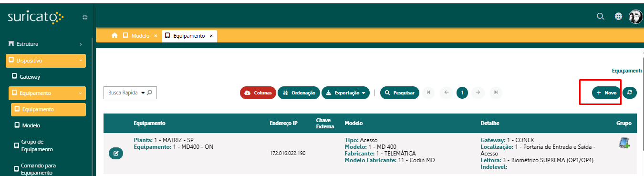The height and width of the screenshot is (176, 644).
Task: Click the Pesquisar button
Action: tap(400, 93)
